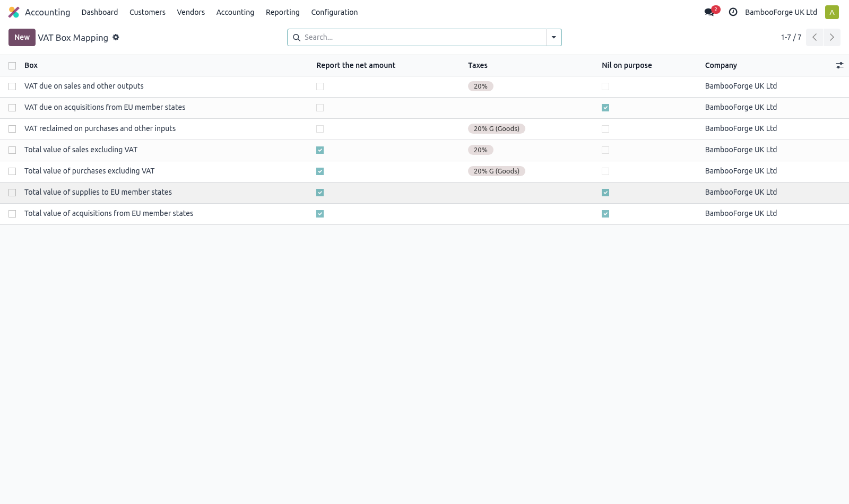Select the 'Total value of supplies to EU' row checkbox
The height and width of the screenshot is (504, 849).
(x=12, y=193)
